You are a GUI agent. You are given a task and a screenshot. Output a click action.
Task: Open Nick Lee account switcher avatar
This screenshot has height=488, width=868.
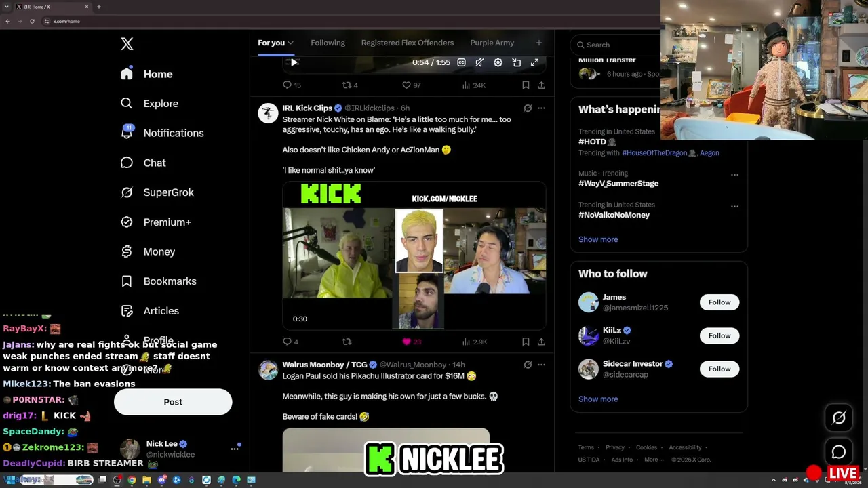coord(130,449)
